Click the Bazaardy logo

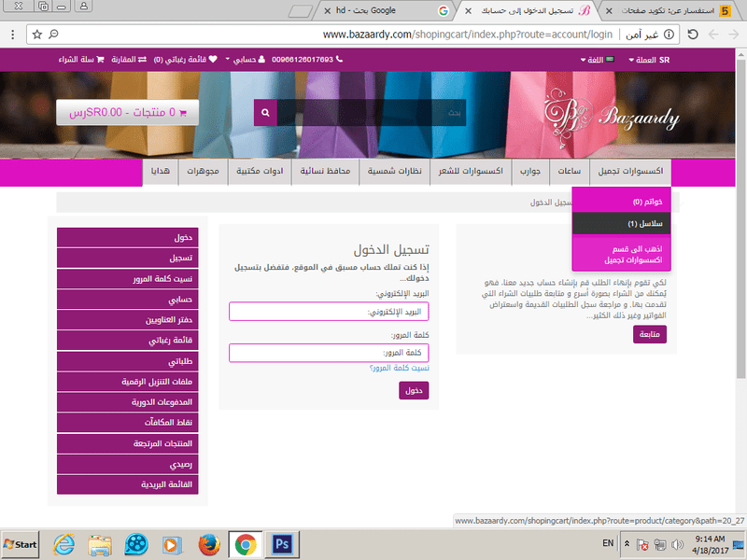pos(613,118)
